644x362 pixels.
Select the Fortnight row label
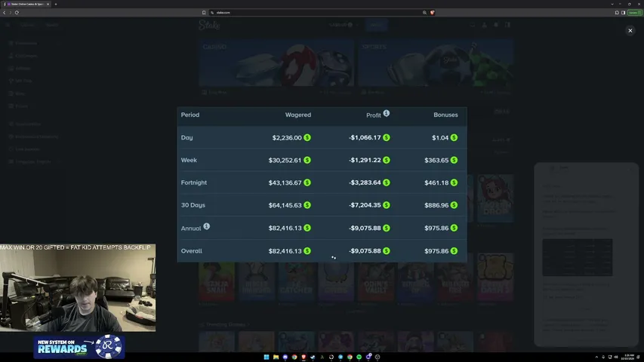194,183
